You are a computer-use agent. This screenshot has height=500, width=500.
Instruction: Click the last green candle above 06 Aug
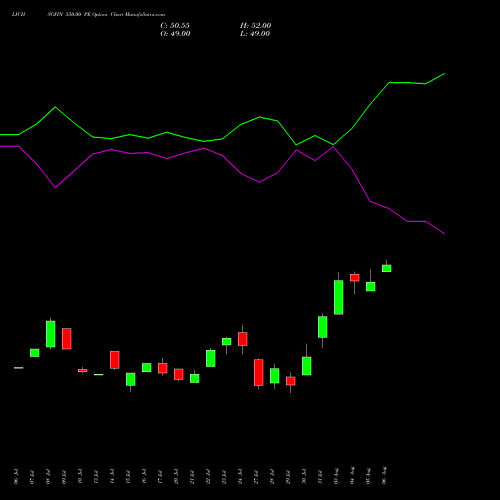point(387,268)
